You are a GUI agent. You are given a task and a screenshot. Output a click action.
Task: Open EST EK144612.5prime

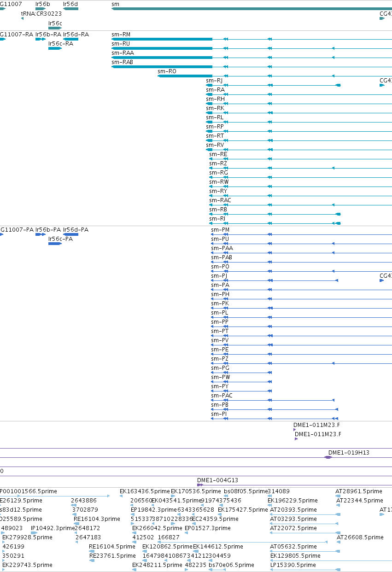coord(218,547)
